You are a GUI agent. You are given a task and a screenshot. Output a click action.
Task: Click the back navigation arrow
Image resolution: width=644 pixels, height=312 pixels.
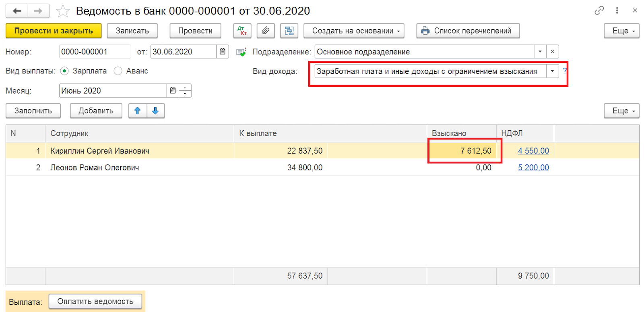pyautogui.click(x=17, y=11)
